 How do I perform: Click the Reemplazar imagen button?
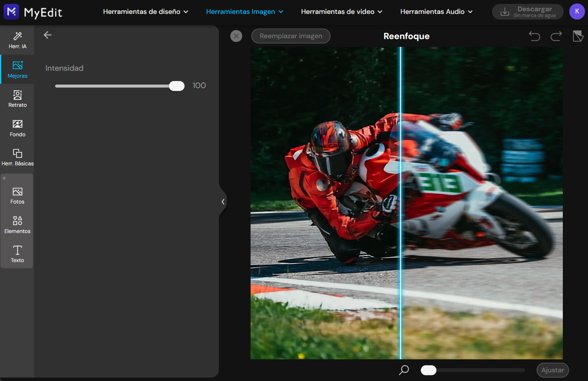(291, 36)
